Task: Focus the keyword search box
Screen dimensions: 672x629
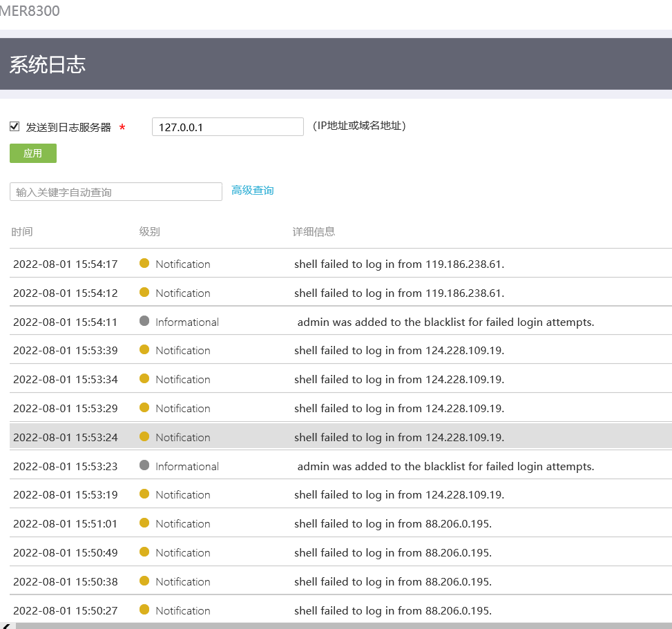Action: pos(116,192)
